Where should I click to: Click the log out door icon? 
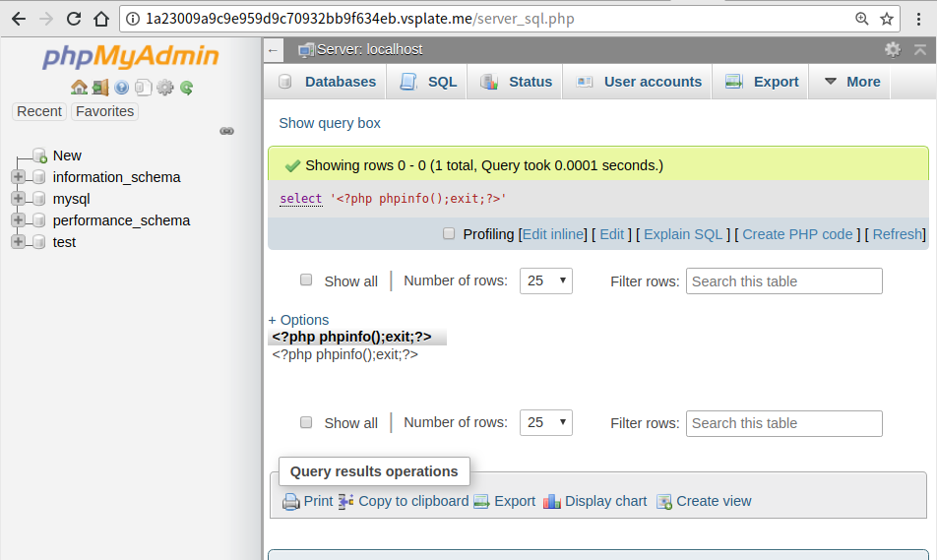tap(100, 88)
